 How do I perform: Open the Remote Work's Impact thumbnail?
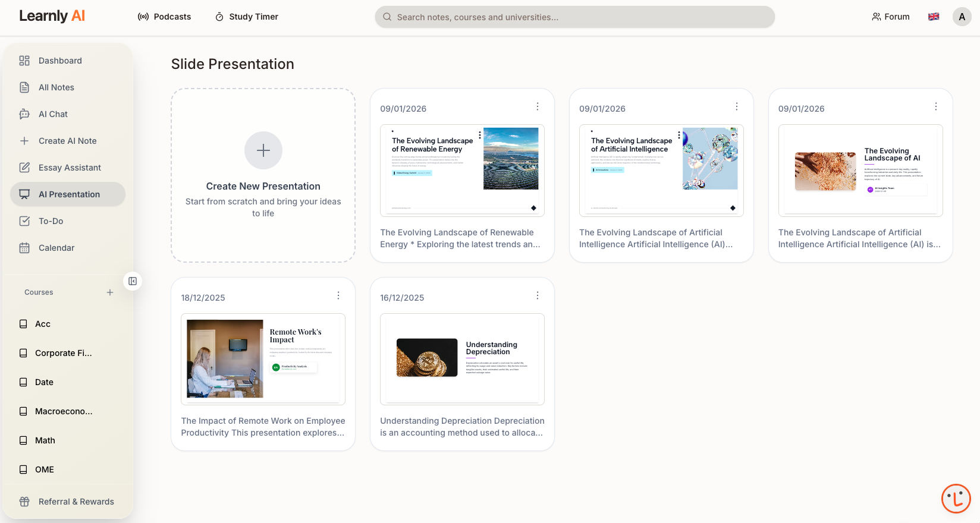click(x=263, y=359)
